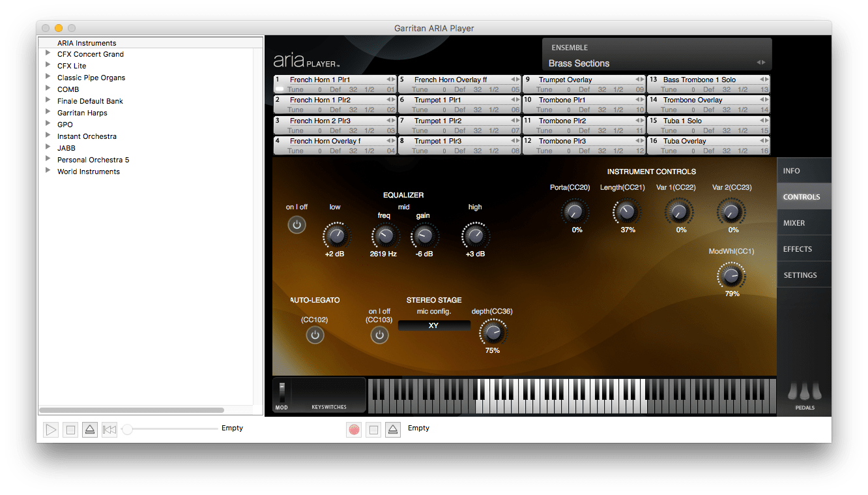The image size is (868, 495).
Task: Click the Var 2(CC23) knob
Action: [731, 211]
